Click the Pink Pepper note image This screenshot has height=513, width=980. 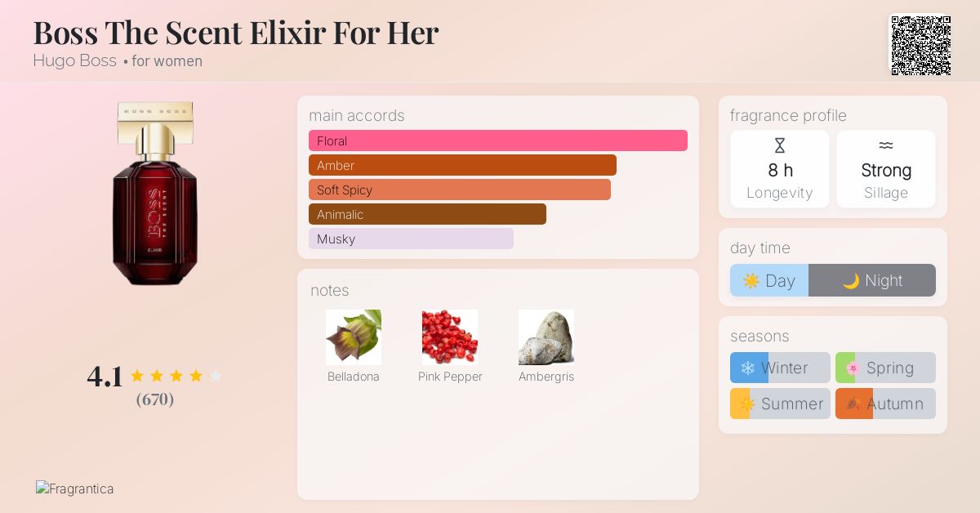(x=450, y=337)
